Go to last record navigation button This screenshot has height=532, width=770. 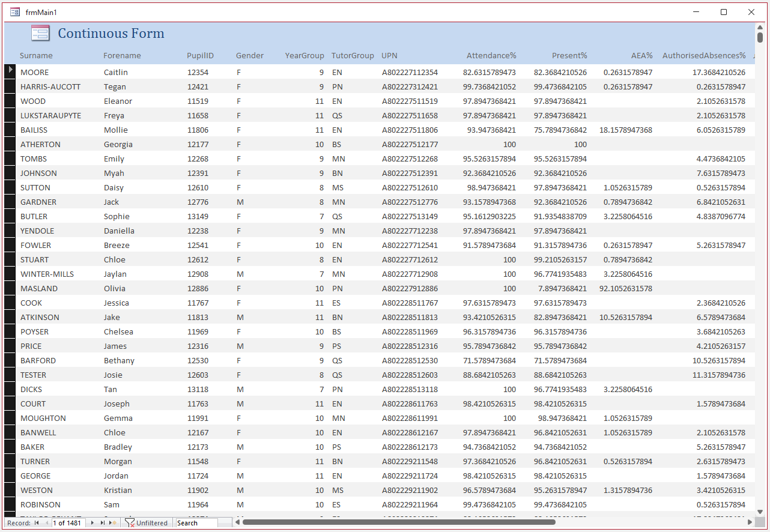(x=103, y=523)
